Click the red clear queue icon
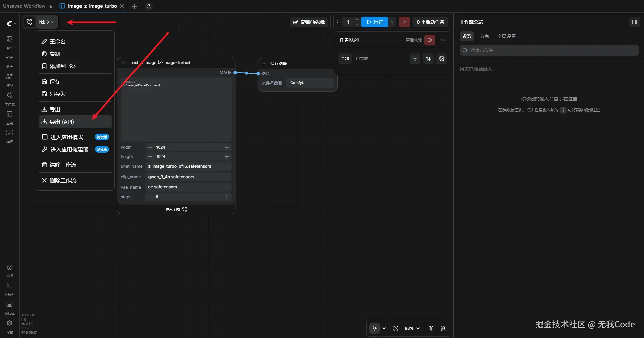Viewport: 644px width, 338px height. tap(429, 40)
